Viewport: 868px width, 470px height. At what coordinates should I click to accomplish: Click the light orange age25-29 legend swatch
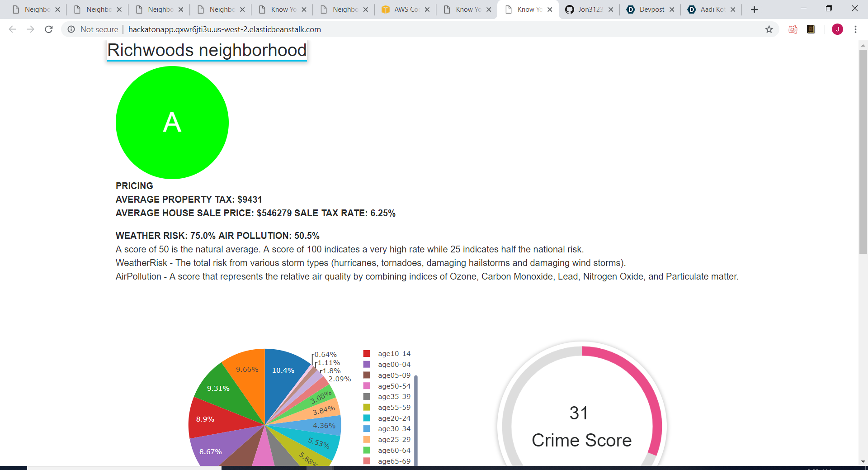pyautogui.click(x=367, y=440)
